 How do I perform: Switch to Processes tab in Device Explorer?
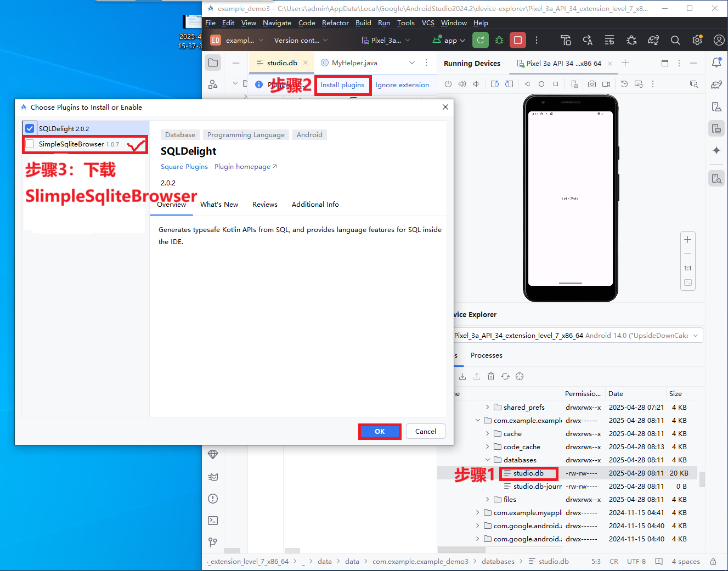click(x=486, y=355)
